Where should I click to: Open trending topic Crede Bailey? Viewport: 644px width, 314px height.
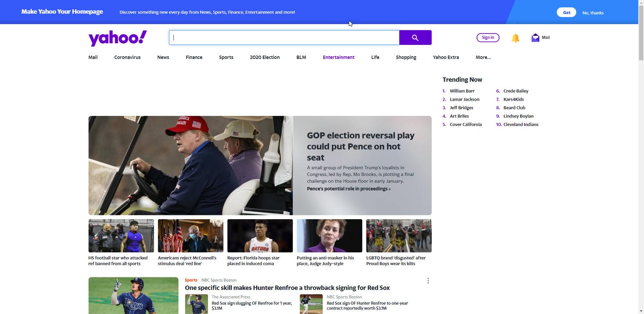pos(516,91)
